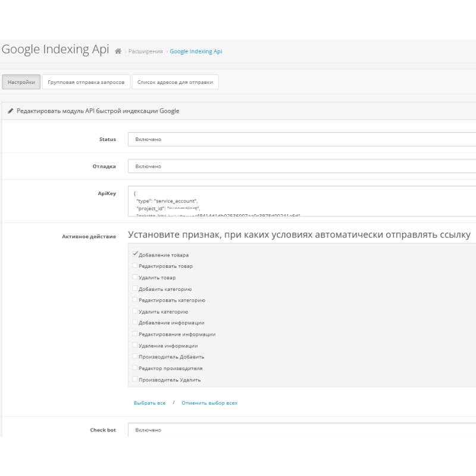The image size is (476, 476).
Task: Click inside the ApiKey text area
Action: (302, 202)
